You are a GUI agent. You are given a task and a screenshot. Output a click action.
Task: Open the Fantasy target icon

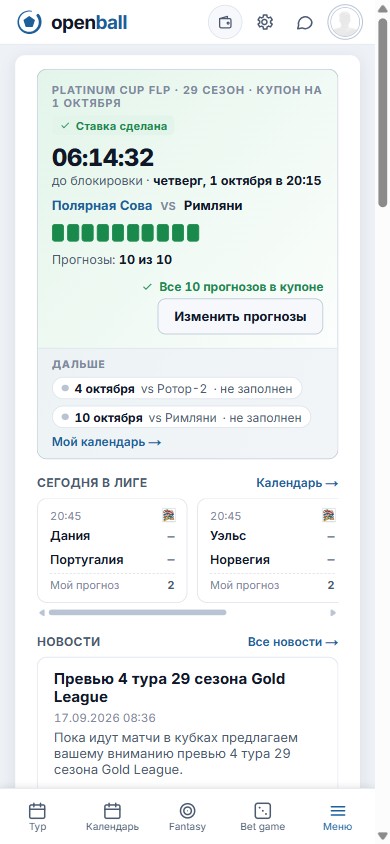pyautogui.click(x=187, y=811)
